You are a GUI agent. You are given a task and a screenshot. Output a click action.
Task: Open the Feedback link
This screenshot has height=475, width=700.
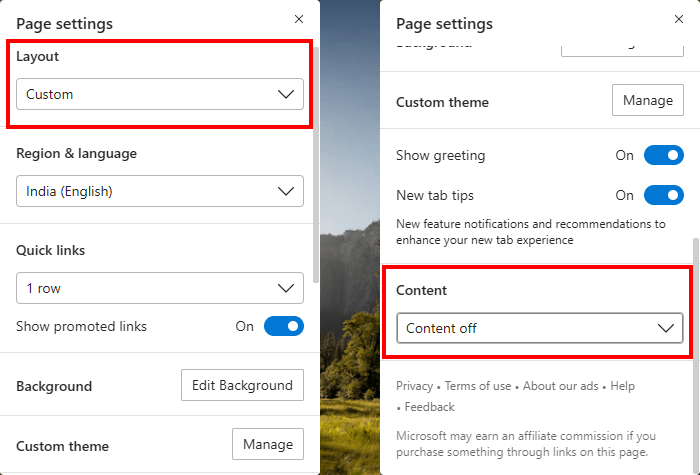[430, 407]
